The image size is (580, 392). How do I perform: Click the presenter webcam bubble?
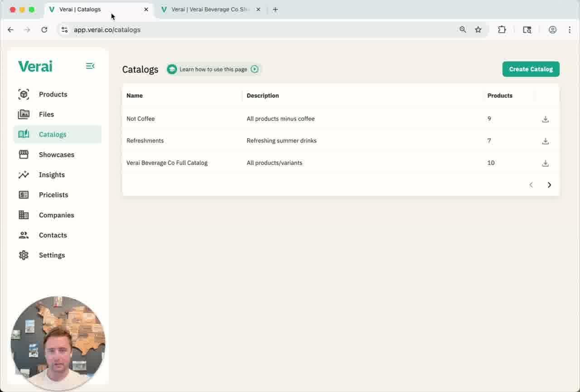[58, 344]
